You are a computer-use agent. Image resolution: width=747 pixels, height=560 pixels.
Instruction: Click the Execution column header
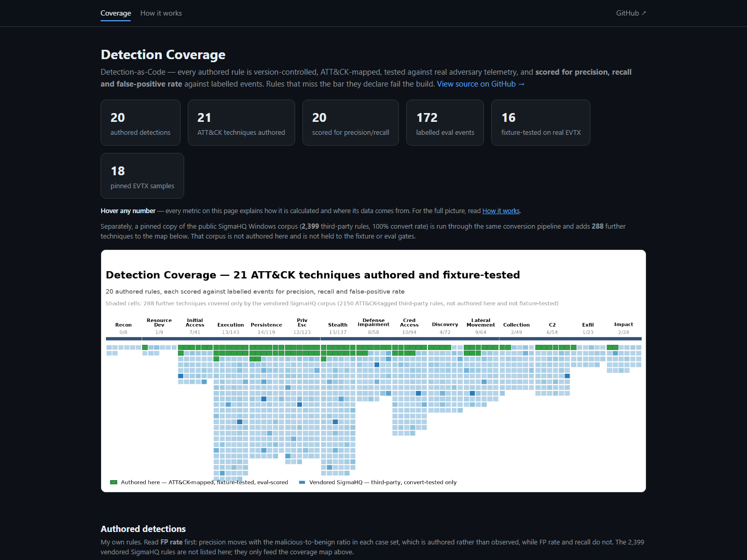[x=231, y=325]
